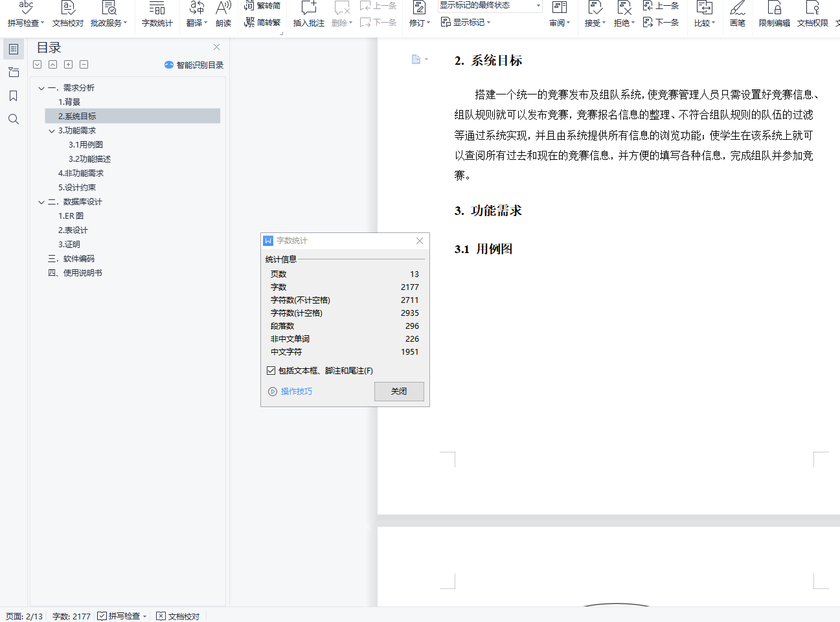Open the 比较 dropdown arrow

click(x=714, y=23)
